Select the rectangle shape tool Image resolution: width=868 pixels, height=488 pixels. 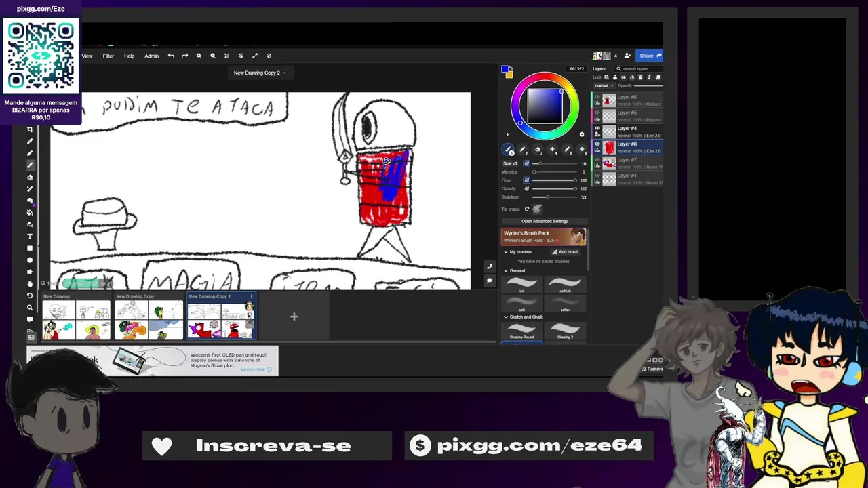[x=30, y=248]
